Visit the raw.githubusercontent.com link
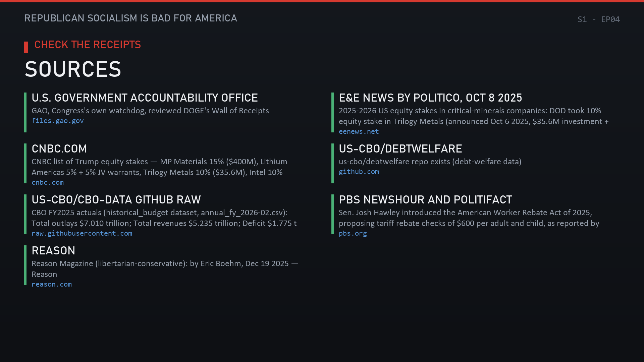Image resolution: width=644 pixels, height=362 pixels. pos(82,234)
